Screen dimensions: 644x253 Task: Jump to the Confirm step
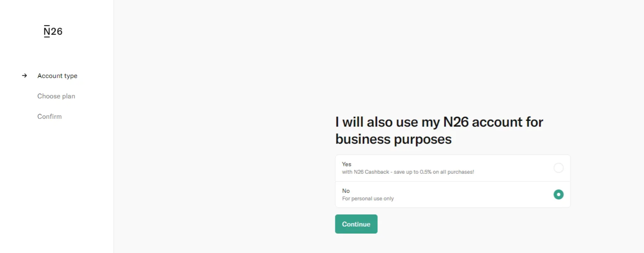coord(50,117)
